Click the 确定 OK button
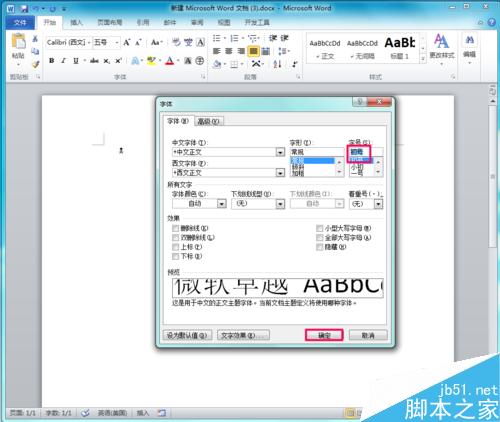The image size is (500, 422). coord(324,335)
